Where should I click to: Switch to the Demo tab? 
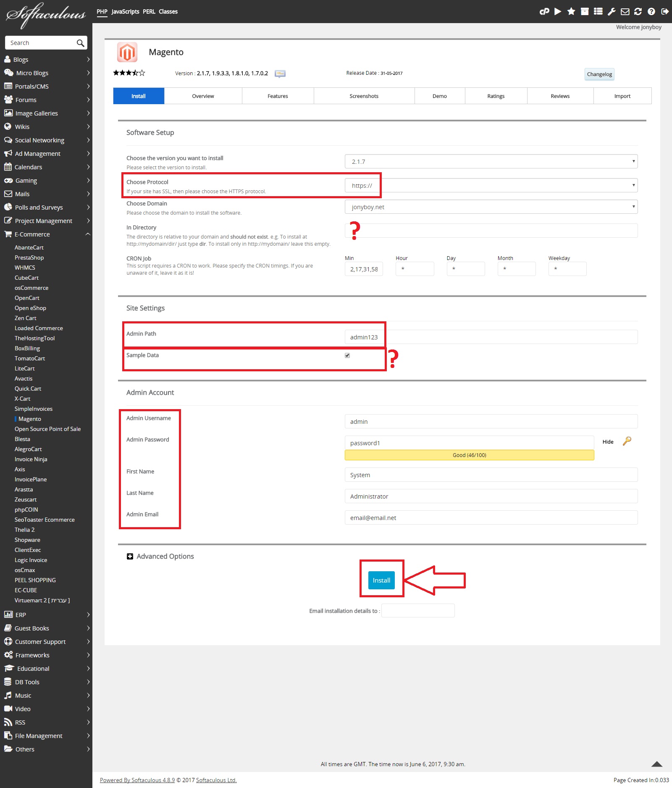(439, 96)
